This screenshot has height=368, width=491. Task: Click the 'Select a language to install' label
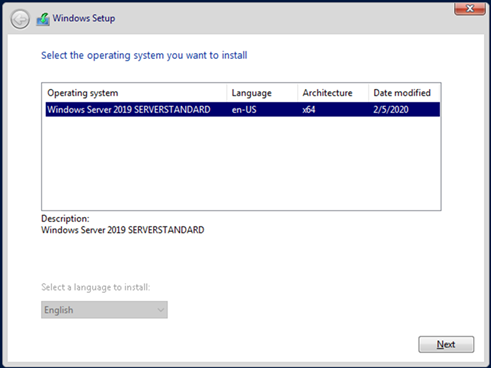96,287
